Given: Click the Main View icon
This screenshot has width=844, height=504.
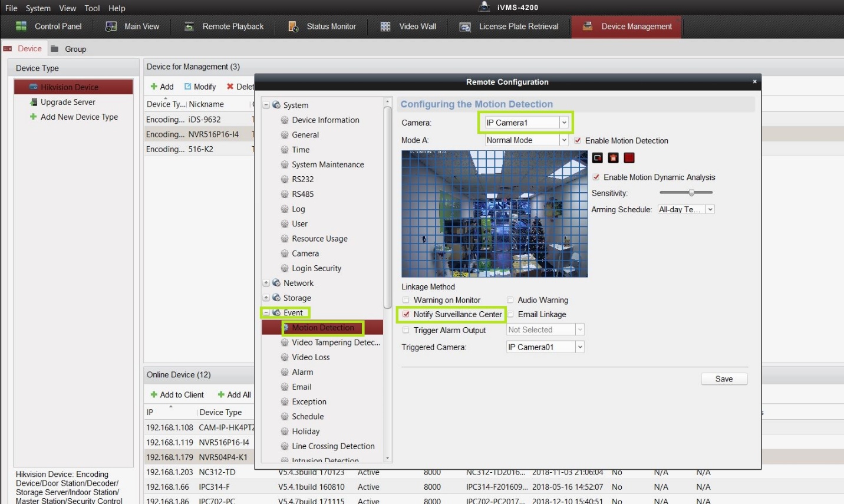Looking at the screenshot, I should click(x=111, y=27).
